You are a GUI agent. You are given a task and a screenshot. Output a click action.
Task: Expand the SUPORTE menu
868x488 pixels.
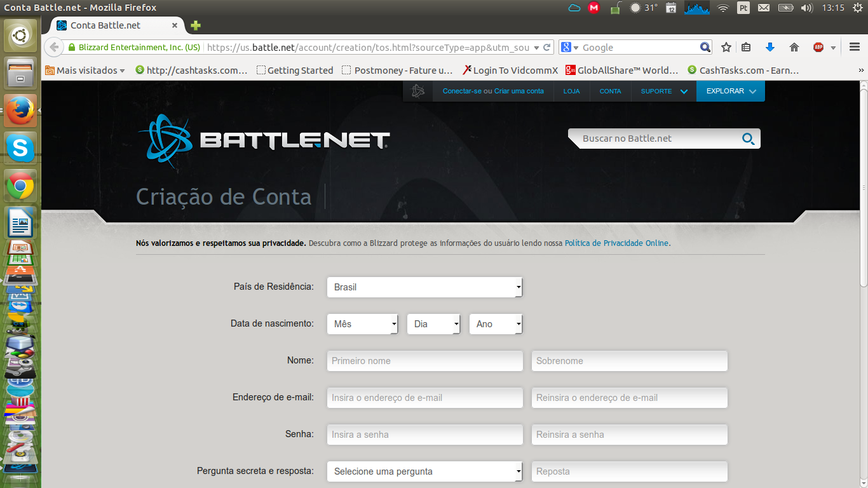[x=664, y=91]
